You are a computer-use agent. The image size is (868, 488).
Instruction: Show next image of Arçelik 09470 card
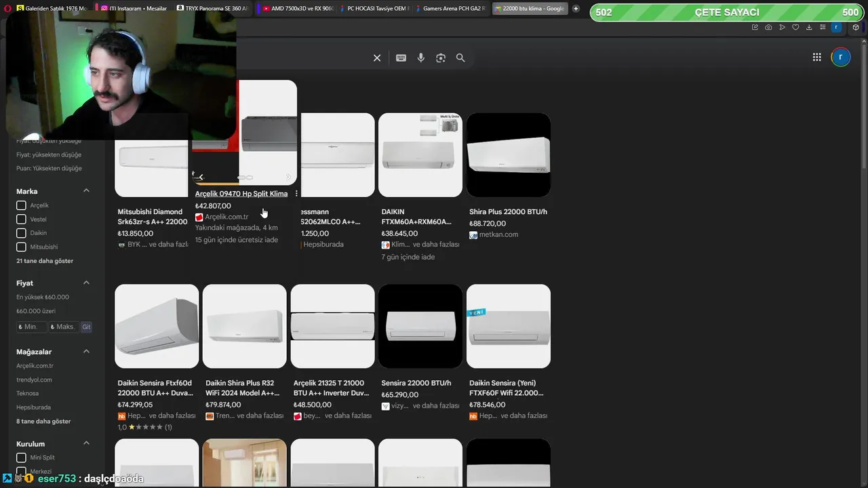pos(288,177)
